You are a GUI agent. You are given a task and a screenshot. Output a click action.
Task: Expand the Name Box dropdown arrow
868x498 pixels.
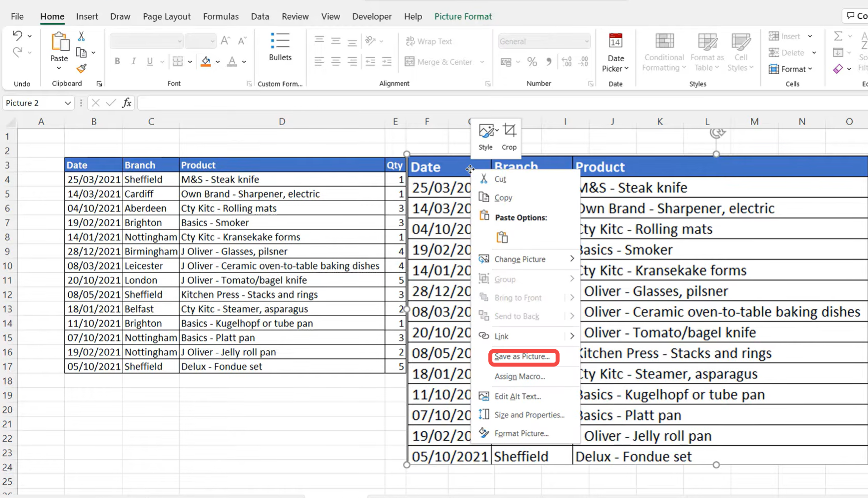point(68,103)
